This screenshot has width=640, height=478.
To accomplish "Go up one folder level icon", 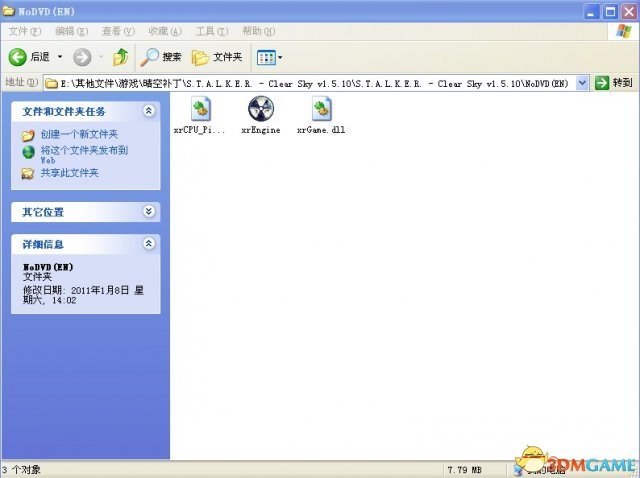I will click(120, 57).
